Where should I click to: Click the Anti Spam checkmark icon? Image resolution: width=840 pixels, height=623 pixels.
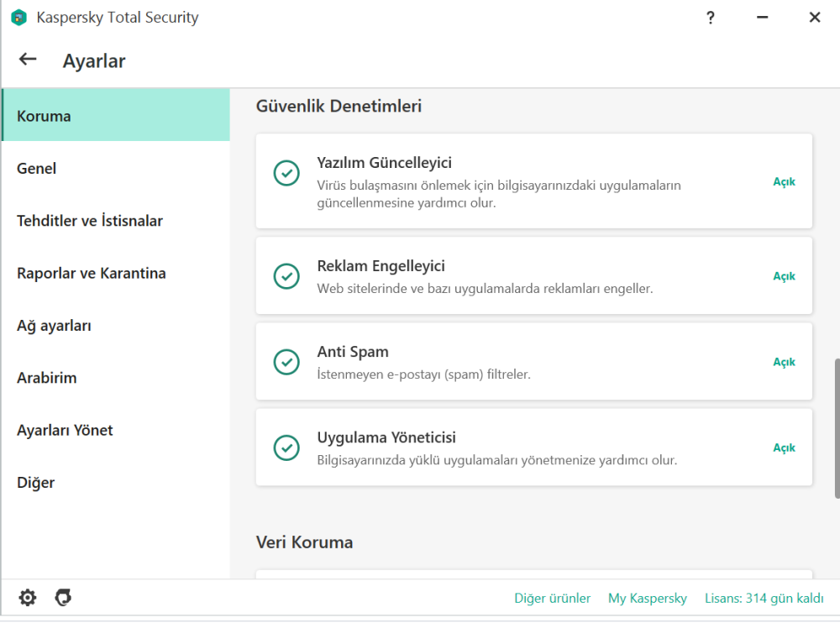pyautogui.click(x=286, y=362)
